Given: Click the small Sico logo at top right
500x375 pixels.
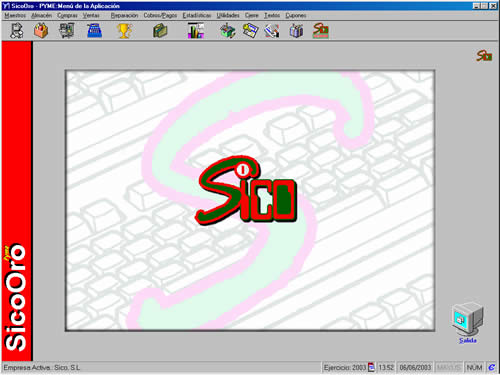Looking at the screenshot, I should pos(484,56).
